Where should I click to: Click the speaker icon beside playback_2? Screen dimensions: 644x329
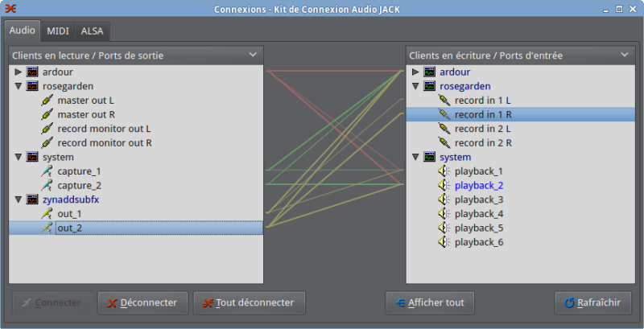pos(444,186)
